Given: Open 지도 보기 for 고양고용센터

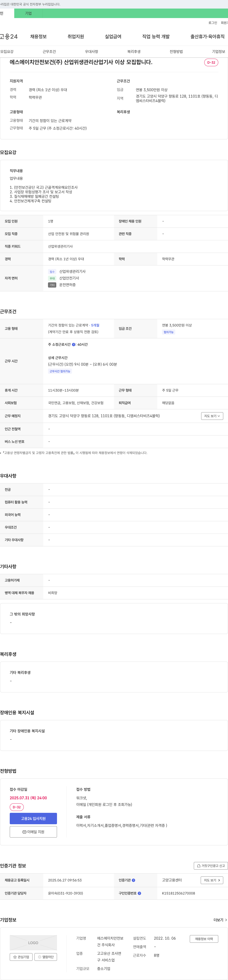Looking at the screenshot, I should click(x=212, y=880).
